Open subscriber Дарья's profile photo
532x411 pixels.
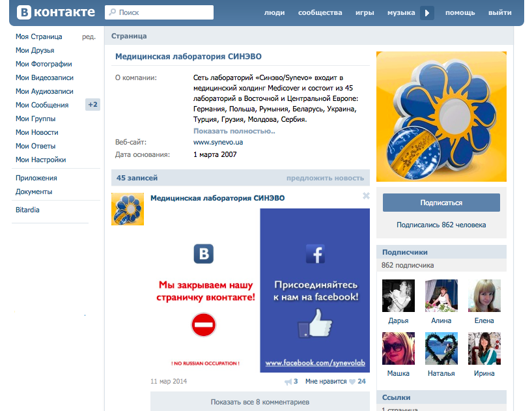(x=398, y=296)
